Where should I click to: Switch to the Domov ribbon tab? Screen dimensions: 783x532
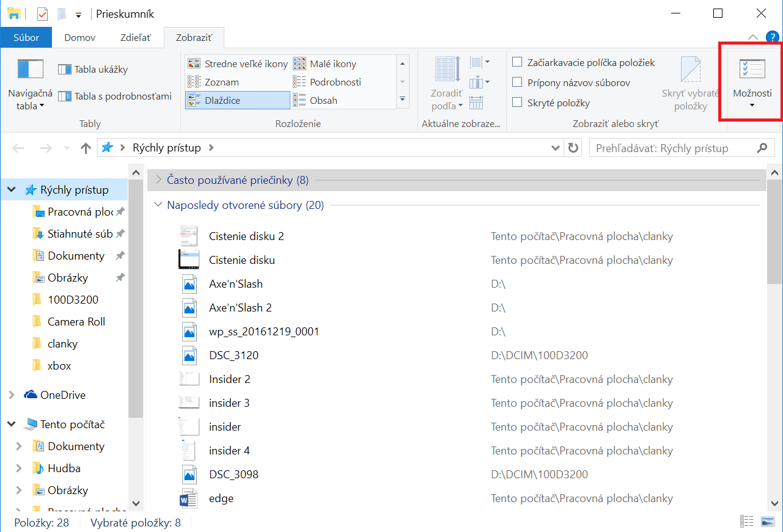(80, 37)
